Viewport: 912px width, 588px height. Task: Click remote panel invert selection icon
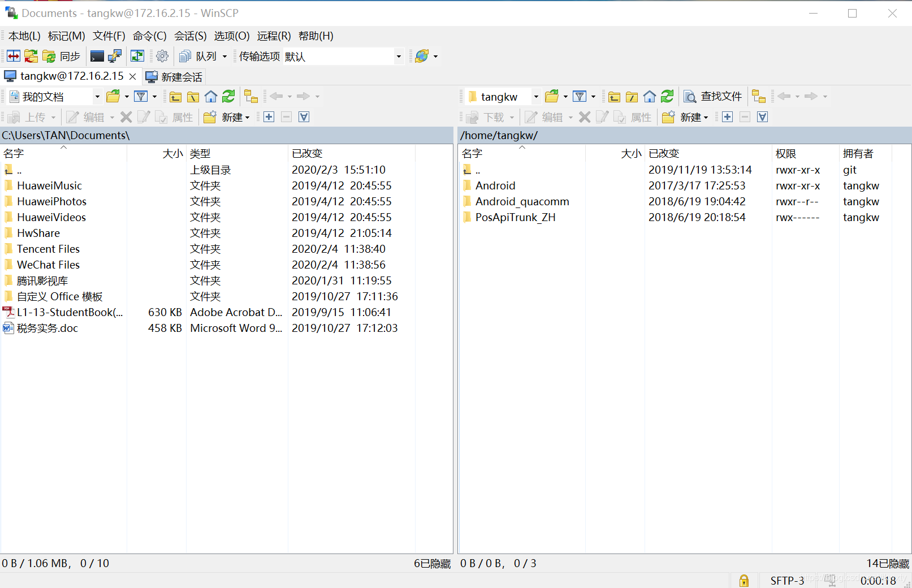[763, 117]
